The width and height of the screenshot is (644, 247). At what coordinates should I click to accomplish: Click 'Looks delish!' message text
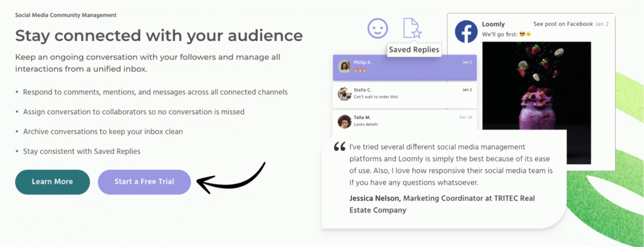(x=365, y=124)
